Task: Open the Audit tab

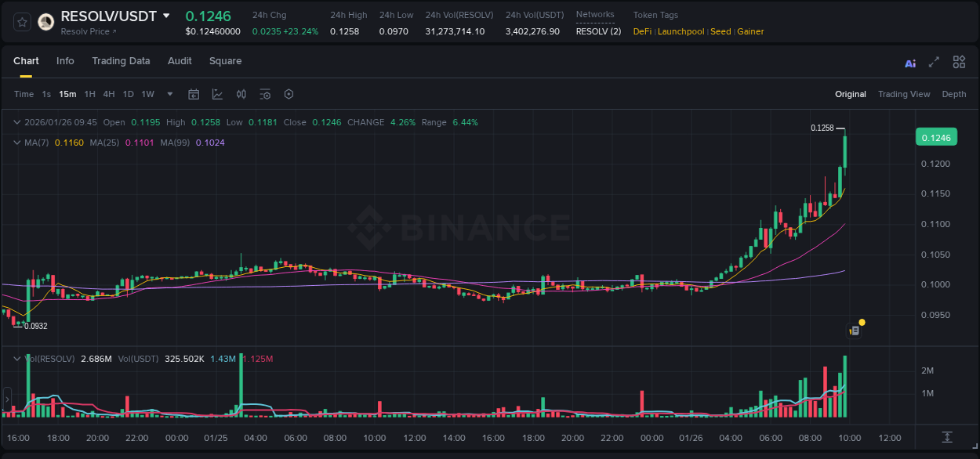Action: tap(180, 60)
